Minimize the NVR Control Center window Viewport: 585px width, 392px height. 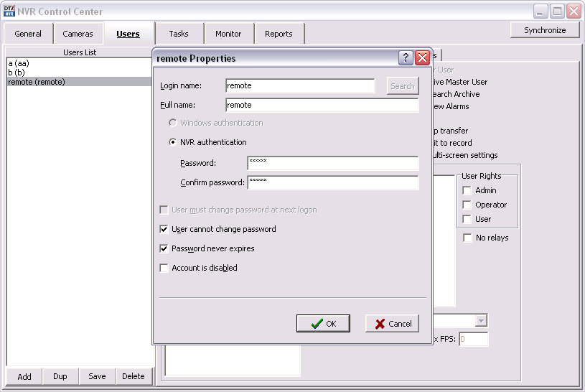540,11
